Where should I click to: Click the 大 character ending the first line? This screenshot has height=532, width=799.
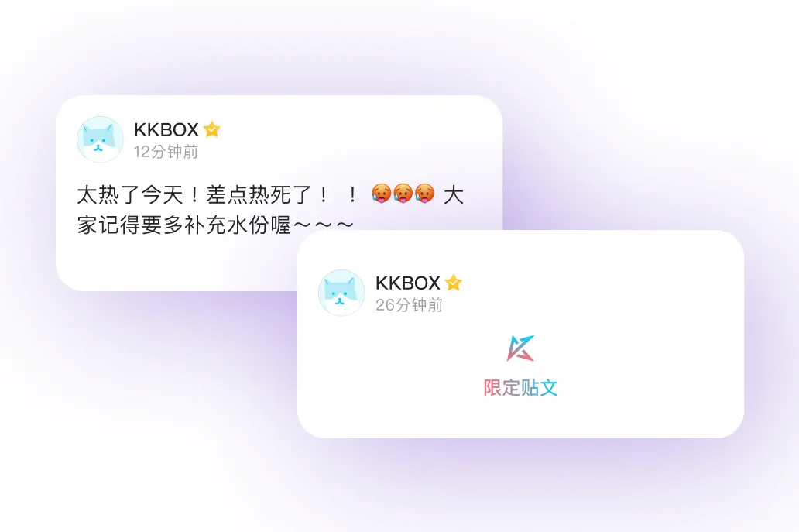[454, 194]
